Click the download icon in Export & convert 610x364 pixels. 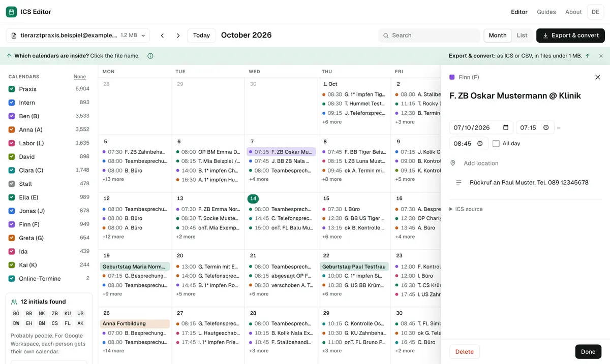pos(545,36)
